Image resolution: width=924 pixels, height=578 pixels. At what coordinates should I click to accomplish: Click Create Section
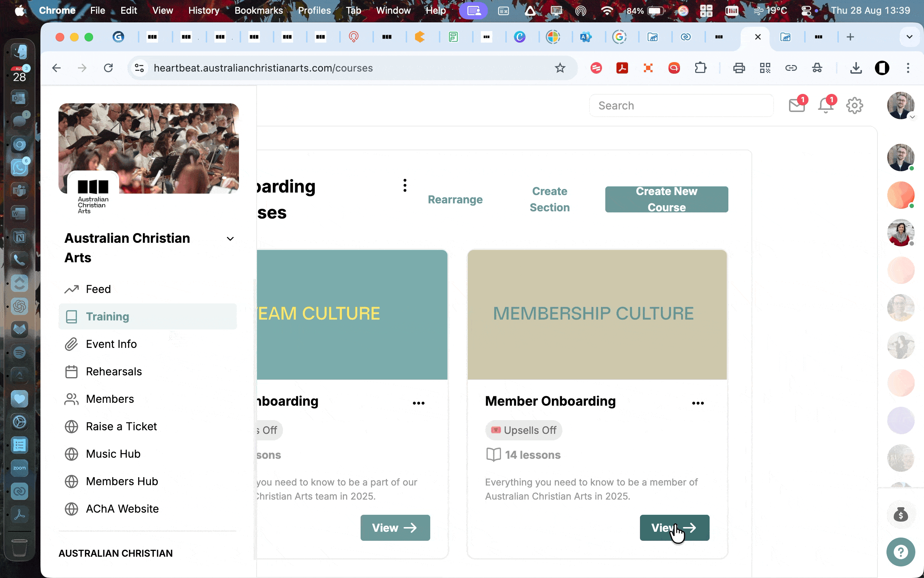tap(549, 199)
